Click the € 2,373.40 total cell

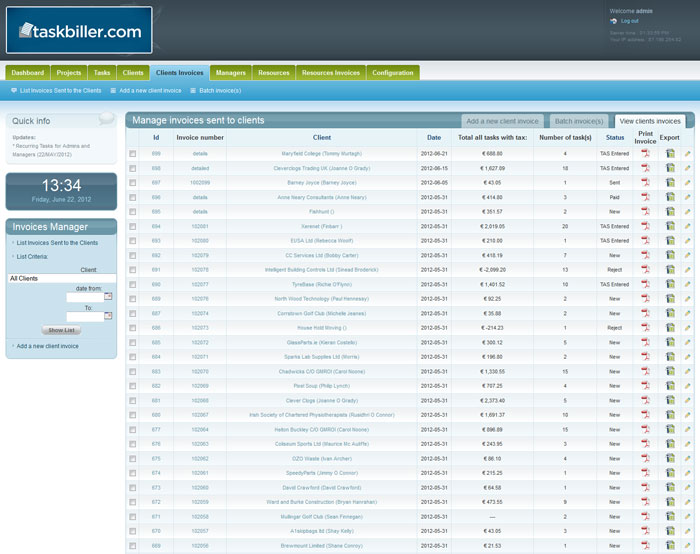492,400
